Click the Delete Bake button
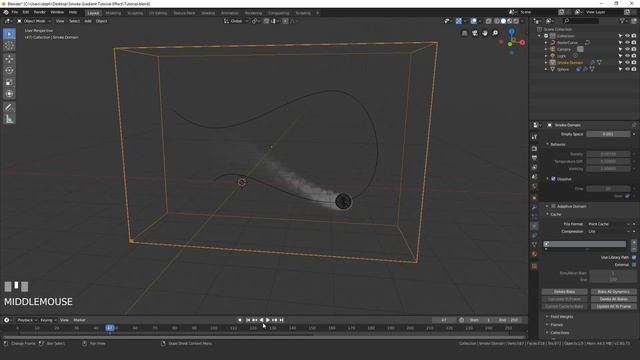 [x=564, y=292]
